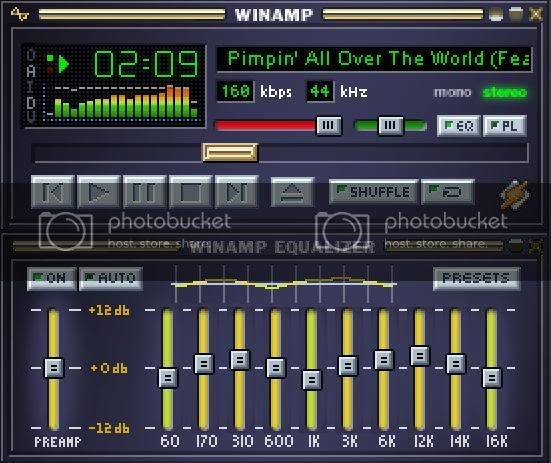Image resolution: width=551 pixels, height=463 pixels.
Task: Click the green balance slider handle
Action: (x=390, y=125)
